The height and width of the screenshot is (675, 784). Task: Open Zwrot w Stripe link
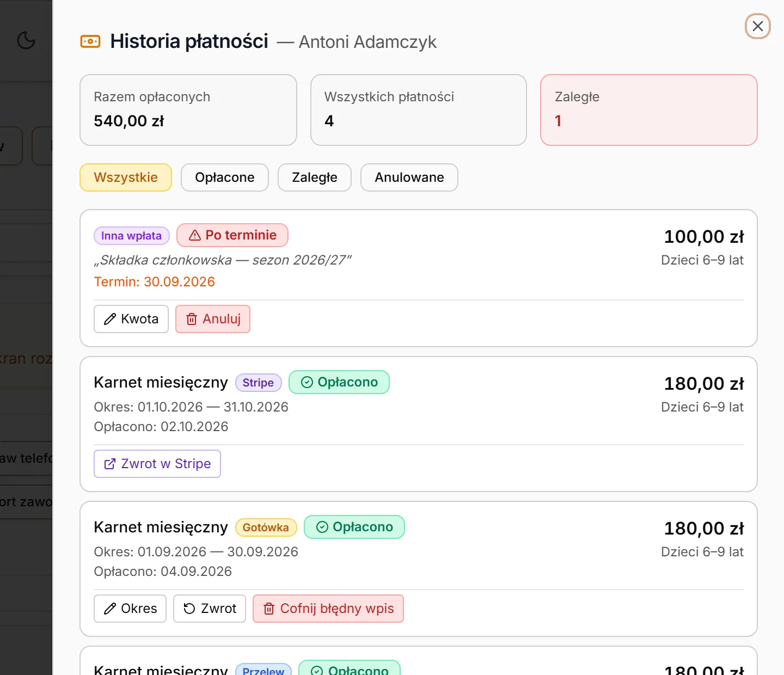coord(157,464)
